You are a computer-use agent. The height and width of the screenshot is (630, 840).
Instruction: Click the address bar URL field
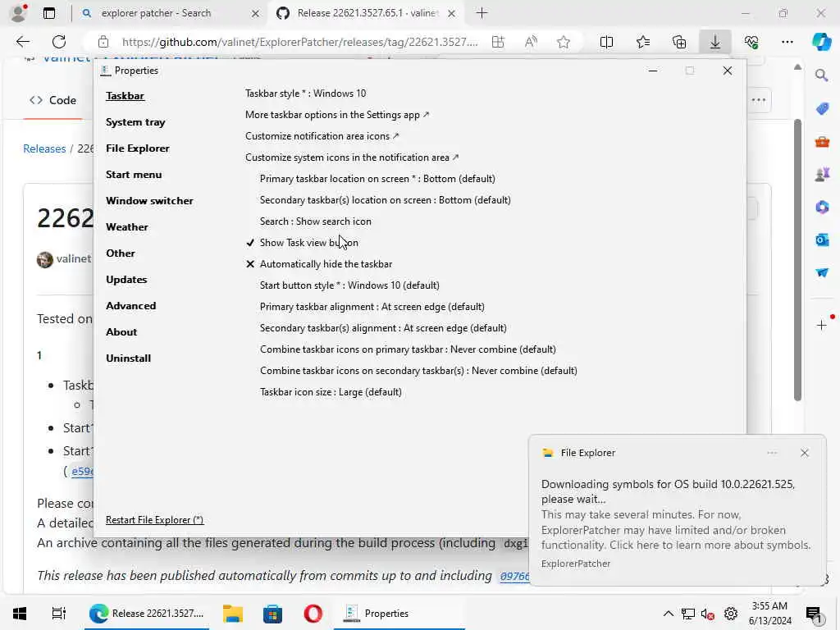(x=299, y=42)
